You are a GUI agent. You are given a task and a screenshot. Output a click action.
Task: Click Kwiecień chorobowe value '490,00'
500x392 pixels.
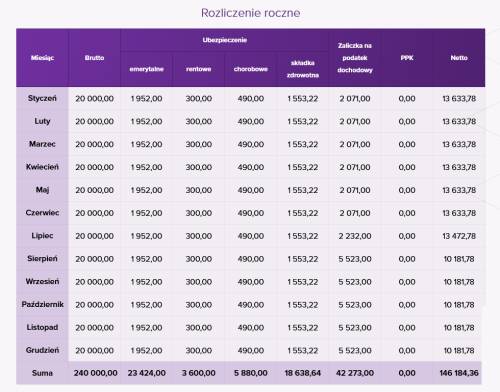tap(251, 167)
